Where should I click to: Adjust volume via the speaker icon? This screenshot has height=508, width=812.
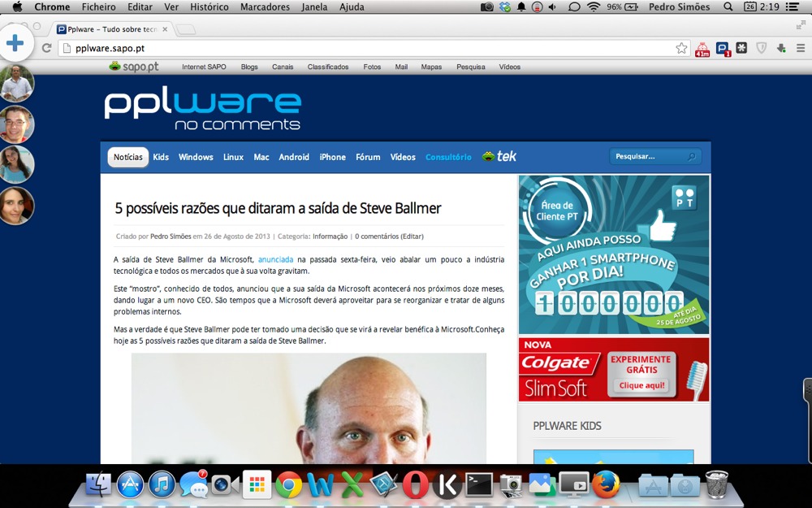pyautogui.click(x=552, y=7)
